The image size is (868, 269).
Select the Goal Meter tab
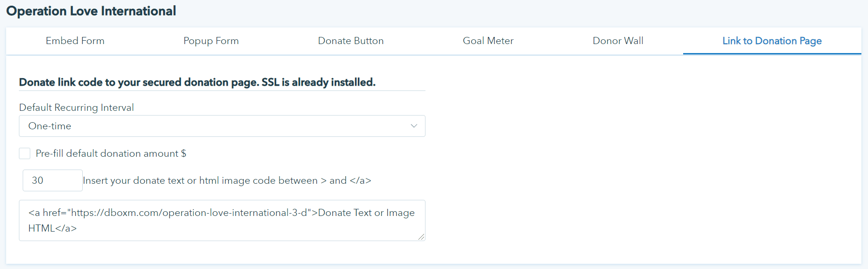pos(488,41)
